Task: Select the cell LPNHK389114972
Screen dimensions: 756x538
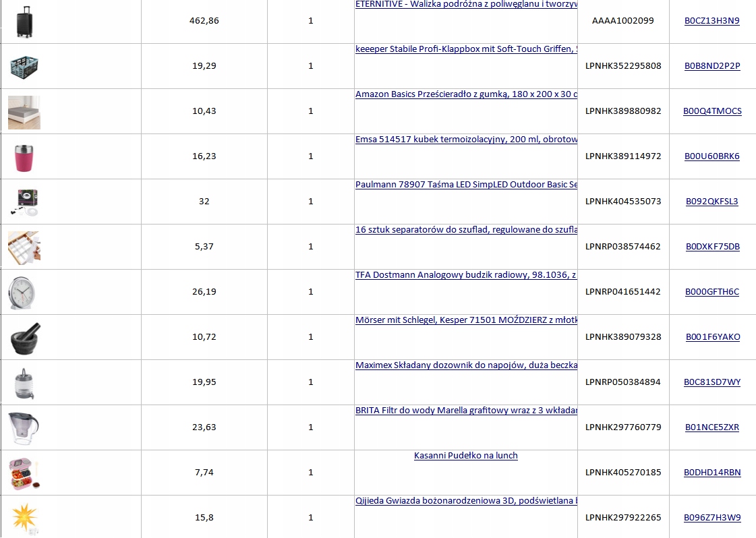Action: 623,156
